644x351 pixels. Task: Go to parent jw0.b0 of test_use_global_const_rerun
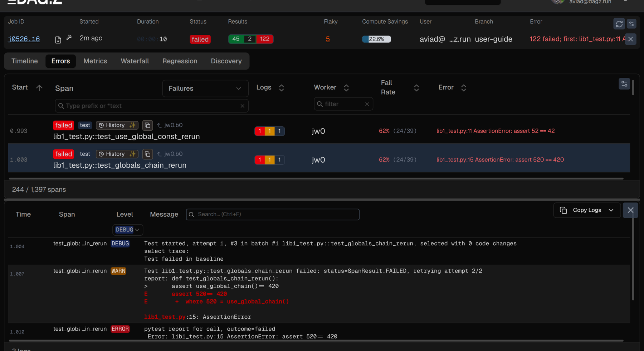170,125
